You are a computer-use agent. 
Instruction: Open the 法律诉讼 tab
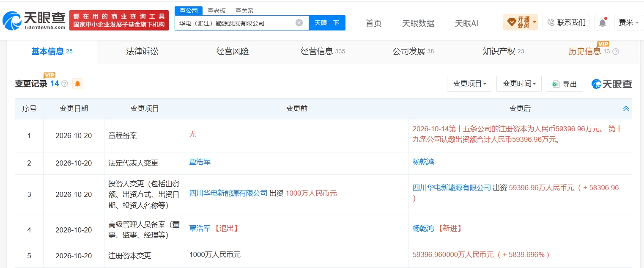142,52
